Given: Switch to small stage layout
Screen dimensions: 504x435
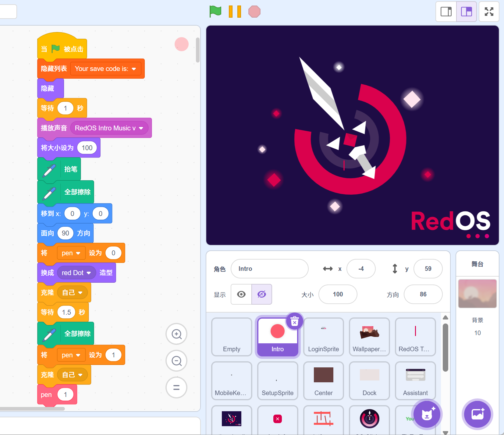Looking at the screenshot, I should click(x=446, y=12).
